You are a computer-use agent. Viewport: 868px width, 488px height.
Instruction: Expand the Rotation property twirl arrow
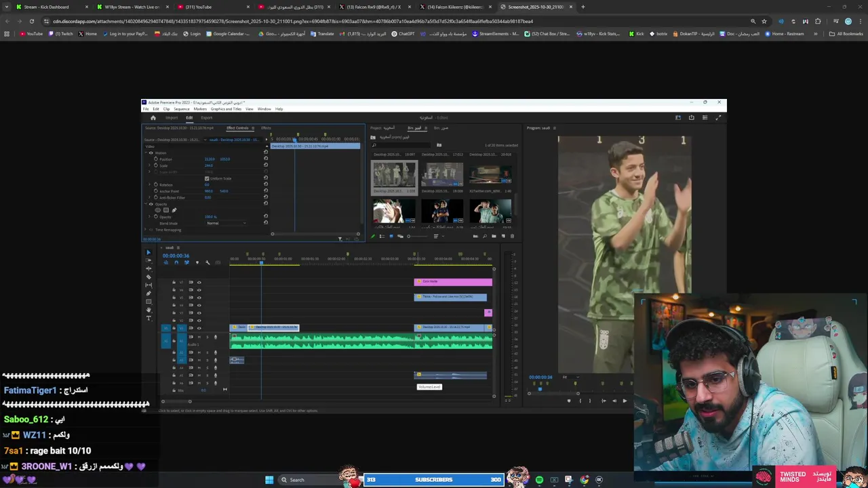coord(149,184)
